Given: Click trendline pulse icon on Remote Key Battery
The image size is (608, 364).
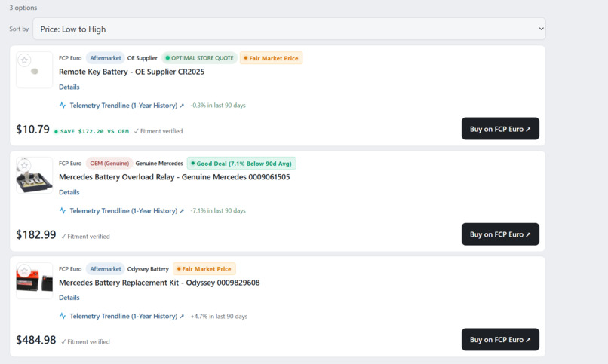Looking at the screenshot, I should tap(63, 105).
